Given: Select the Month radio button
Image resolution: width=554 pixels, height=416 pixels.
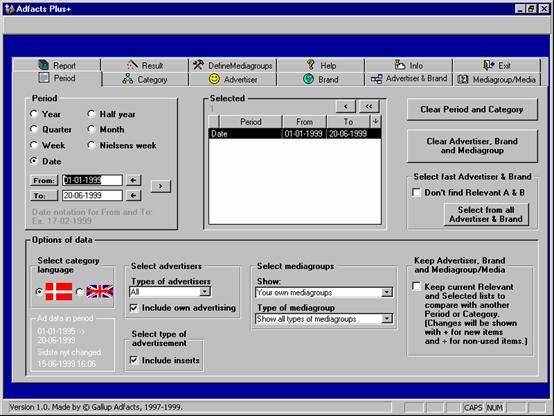Looking at the screenshot, I should pyautogui.click(x=91, y=129).
